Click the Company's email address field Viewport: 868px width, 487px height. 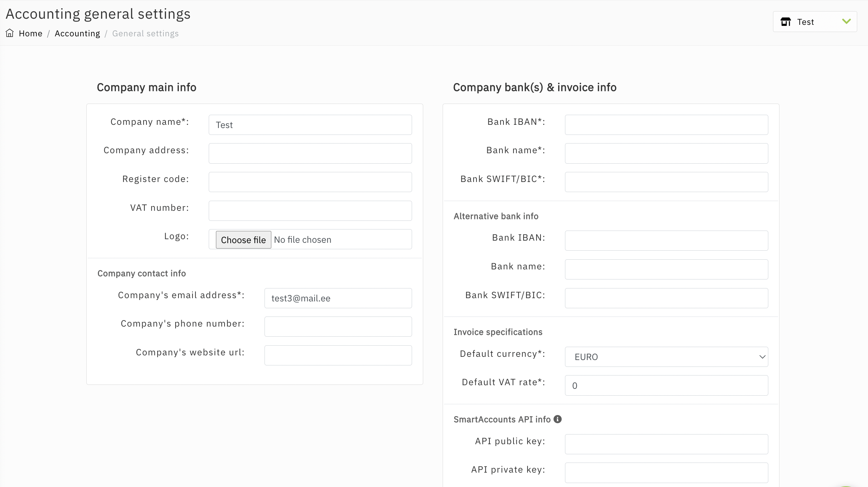[338, 298]
